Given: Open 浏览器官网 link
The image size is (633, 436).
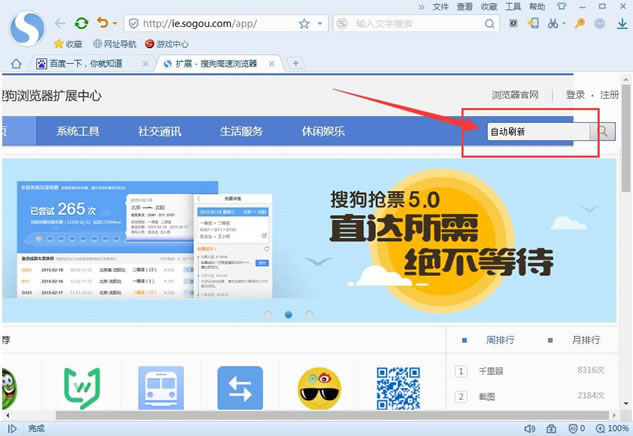Looking at the screenshot, I should [515, 95].
